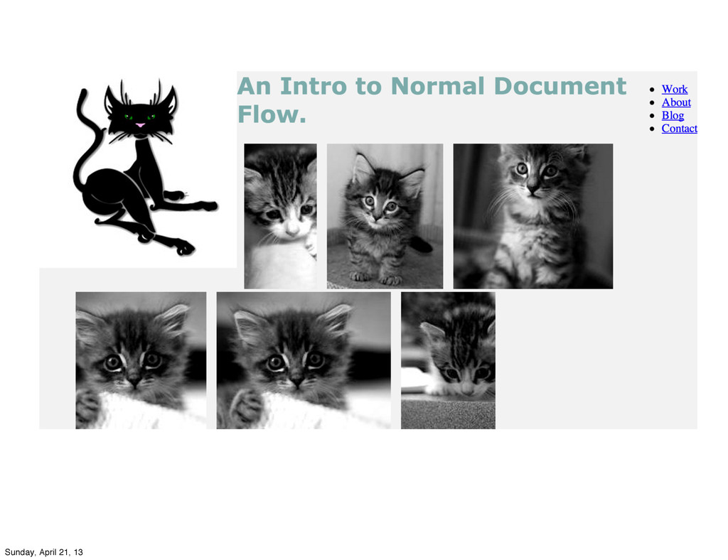Screen dimensions: 728x560
Task: Click the kitten peeking over ledge photo
Action: pyautogui.click(x=448, y=360)
